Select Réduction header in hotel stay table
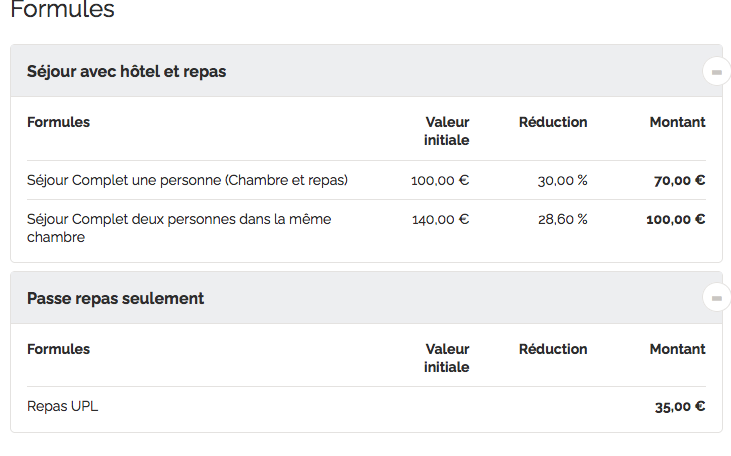731x456 pixels. pyautogui.click(x=553, y=122)
